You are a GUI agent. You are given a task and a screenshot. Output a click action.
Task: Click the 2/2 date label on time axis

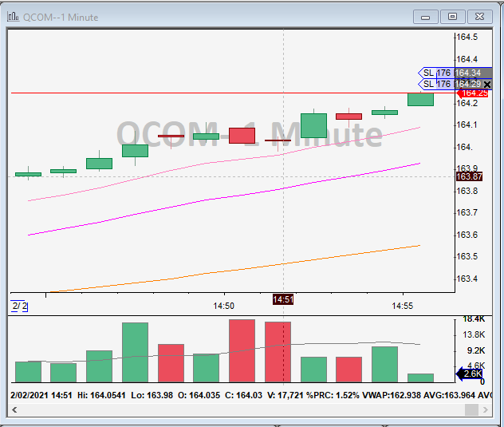(x=19, y=306)
